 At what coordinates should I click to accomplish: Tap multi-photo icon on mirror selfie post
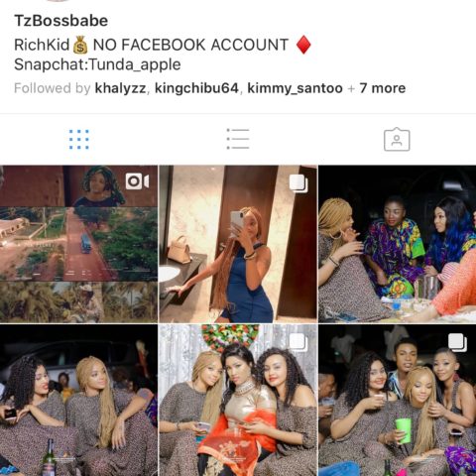(x=298, y=183)
